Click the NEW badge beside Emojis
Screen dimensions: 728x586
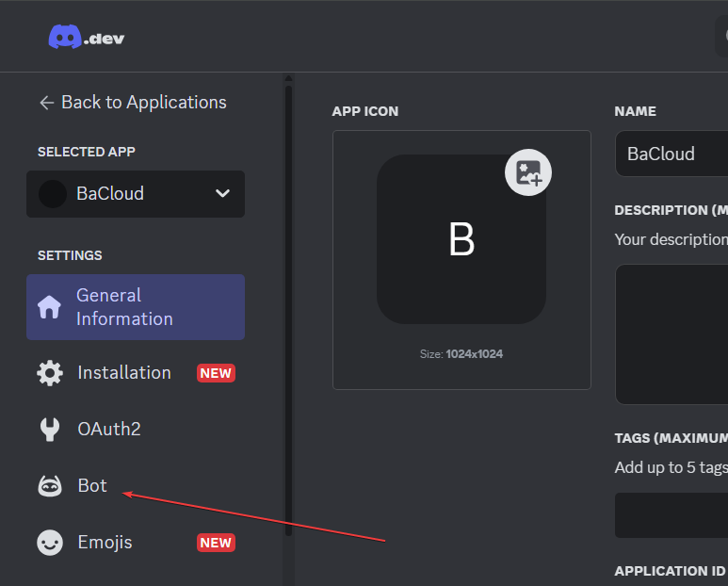point(216,543)
